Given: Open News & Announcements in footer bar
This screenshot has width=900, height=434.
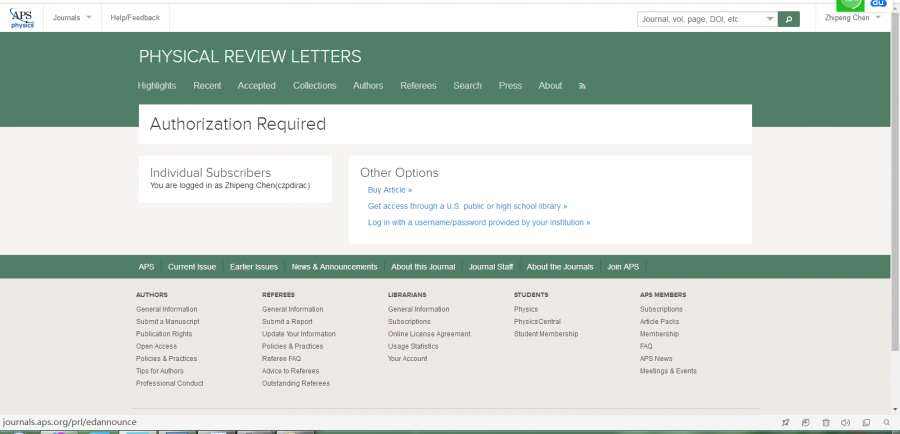Looking at the screenshot, I should (x=334, y=267).
